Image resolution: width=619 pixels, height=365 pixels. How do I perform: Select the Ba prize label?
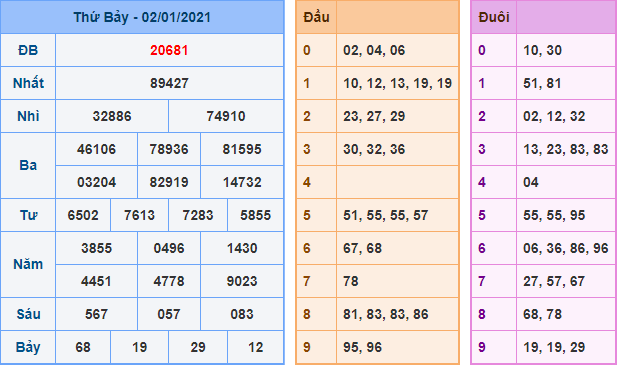tap(28, 165)
